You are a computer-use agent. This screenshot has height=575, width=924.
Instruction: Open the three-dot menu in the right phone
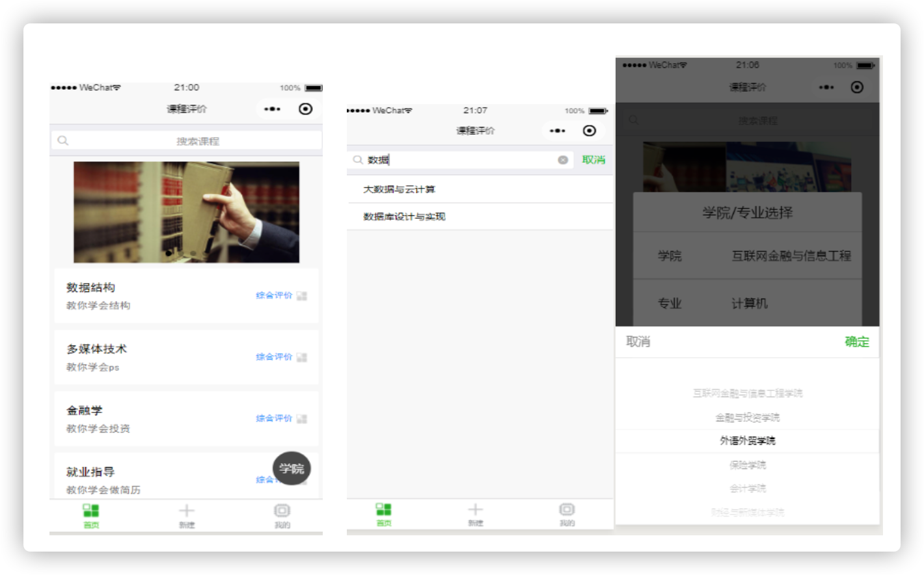826,87
